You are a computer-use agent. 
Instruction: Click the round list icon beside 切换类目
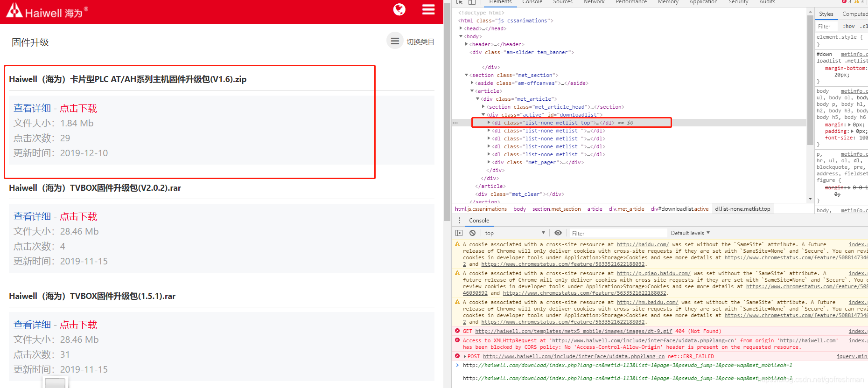(x=395, y=41)
